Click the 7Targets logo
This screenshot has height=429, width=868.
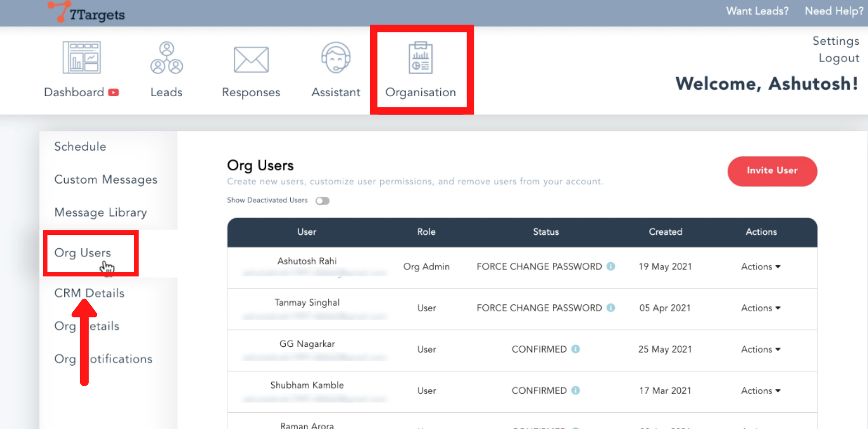coord(87,13)
